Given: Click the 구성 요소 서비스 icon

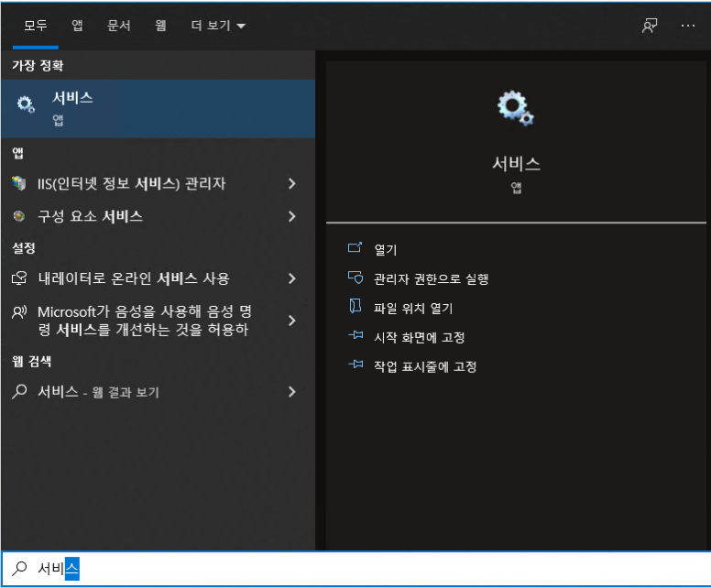Looking at the screenshot, I should 19,216.
